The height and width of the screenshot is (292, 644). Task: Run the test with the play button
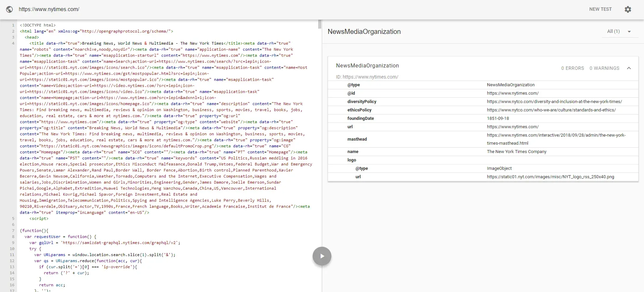click(322, 256)
